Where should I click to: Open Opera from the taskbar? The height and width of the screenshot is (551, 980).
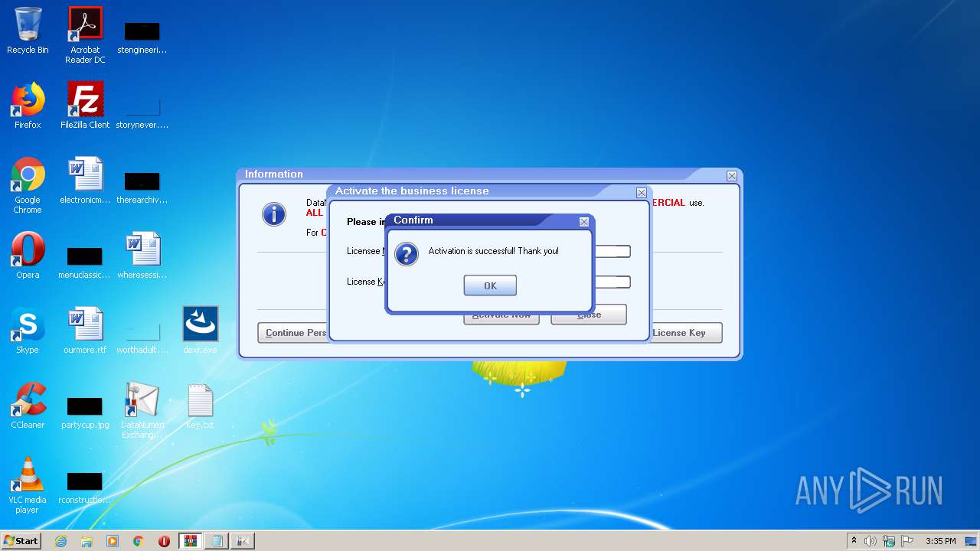(x=164, y=541)
